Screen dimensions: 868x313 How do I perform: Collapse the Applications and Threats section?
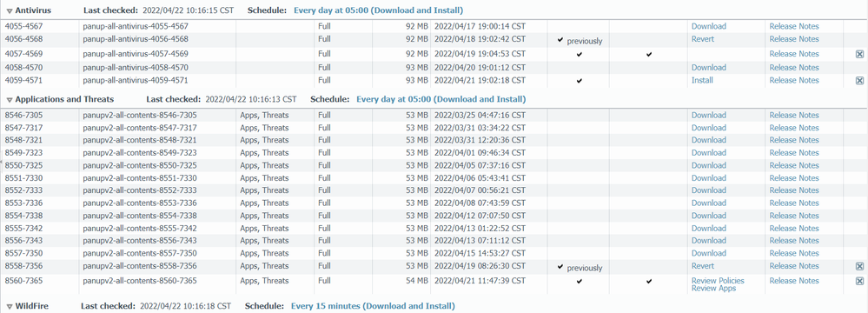coord(10,100)
